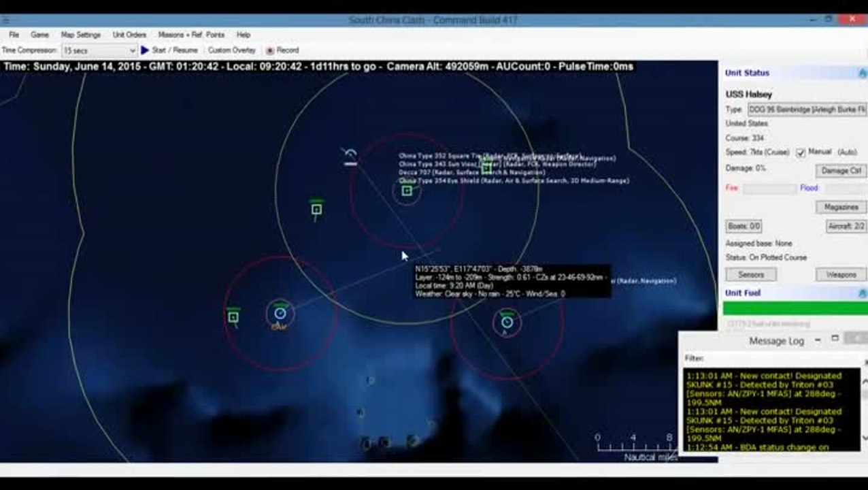The width and height of the screenshot is (868, 490).
Task: Click the (Auto) speed label
Action: point(847,152)
